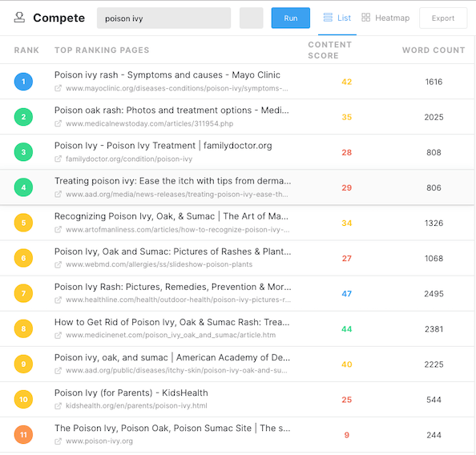Click rank 6 yellow circle badge
This screenshot has height=455, width=476.
(23, 258)
